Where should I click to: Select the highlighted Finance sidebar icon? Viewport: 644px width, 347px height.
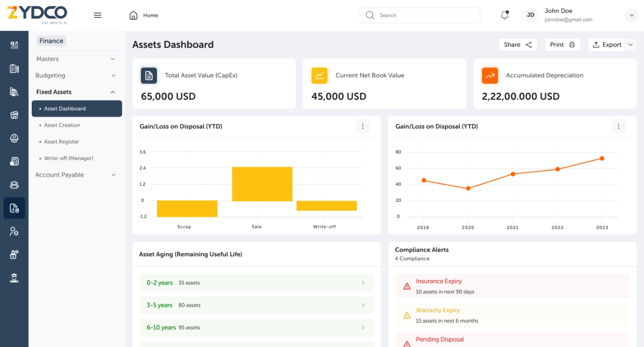(14, 208)
